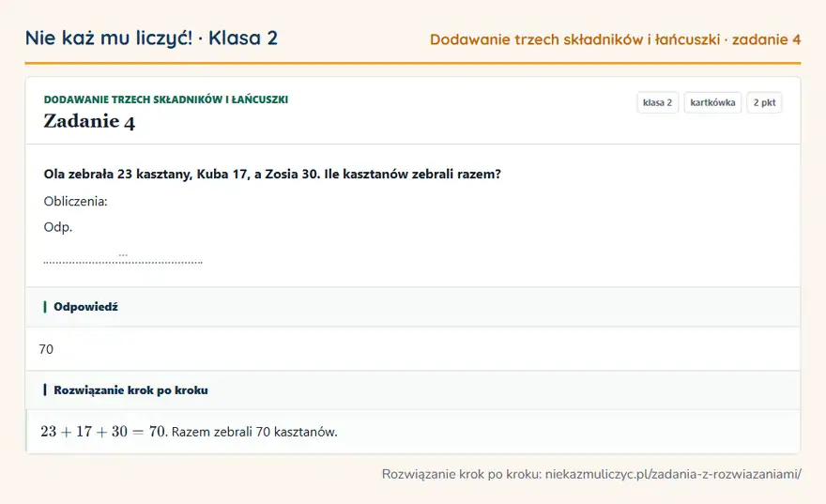Click the sentence 'Razem zebrali 70 kasztanów.'
Screen dimensions: 826x504
(254, 432)
